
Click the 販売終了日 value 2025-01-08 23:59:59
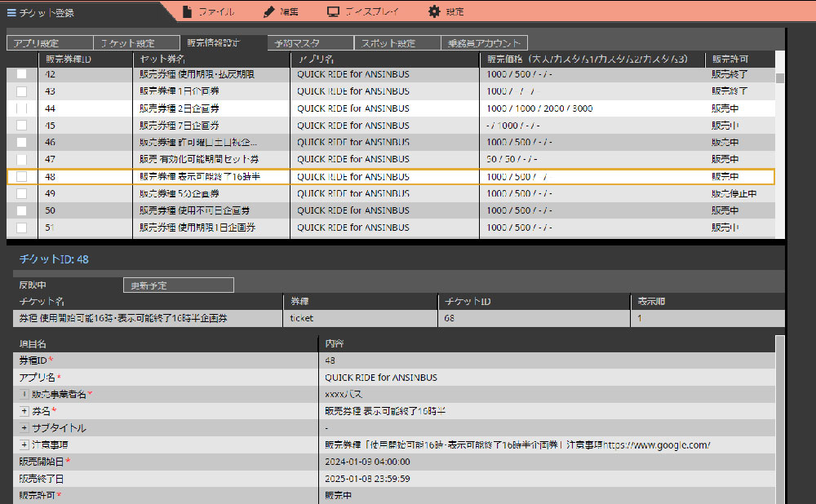[x=367, y=479]
